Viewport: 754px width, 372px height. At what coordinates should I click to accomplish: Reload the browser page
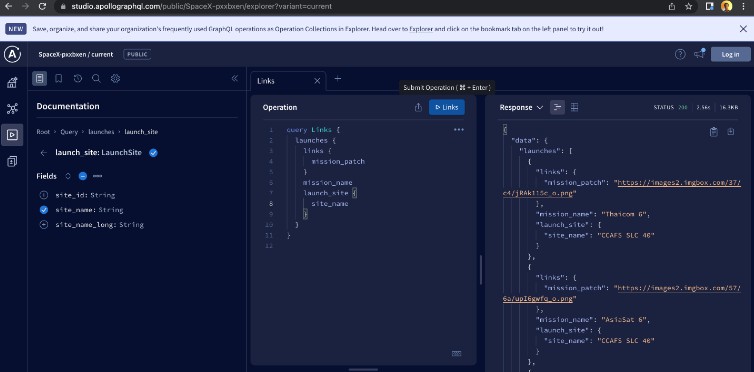click(42, 7)
